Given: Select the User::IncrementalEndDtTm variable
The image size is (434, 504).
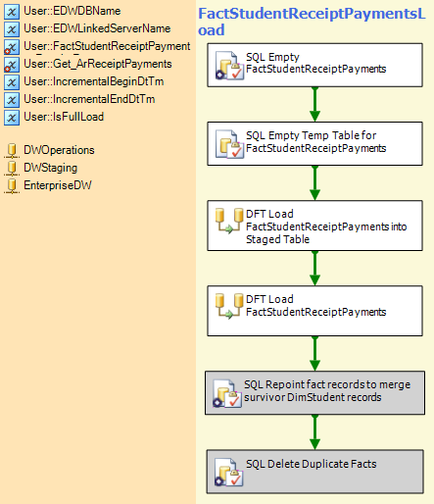Looking at the screenshot, I should click(79, 99).
